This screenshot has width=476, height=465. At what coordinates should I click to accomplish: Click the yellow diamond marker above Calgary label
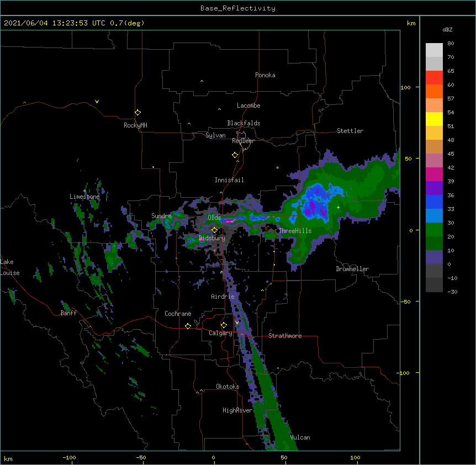pyautogui.click(x=224, y=325)
